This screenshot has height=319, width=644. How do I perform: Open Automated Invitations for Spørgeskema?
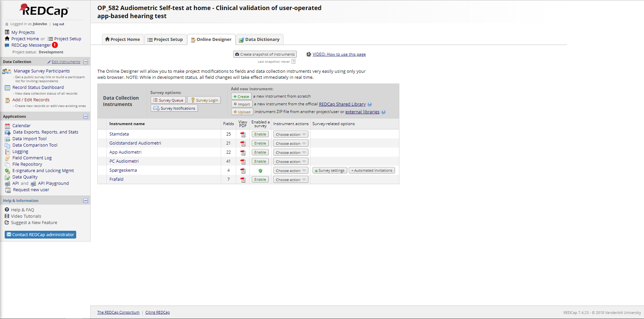372,170
